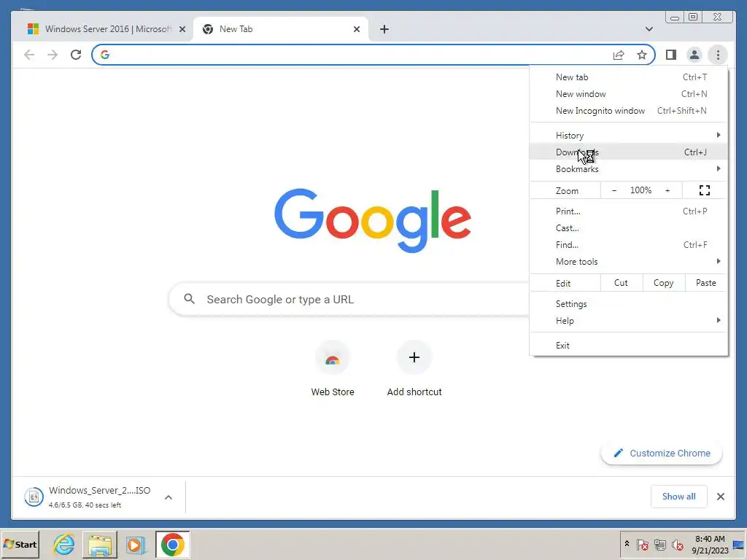Click the ISO download progress icon
Screen dimensions: 747x560
pyautogui.click(x=34, y=497)
